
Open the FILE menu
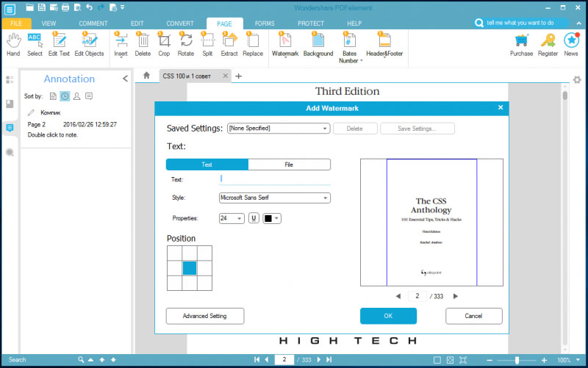16,24
